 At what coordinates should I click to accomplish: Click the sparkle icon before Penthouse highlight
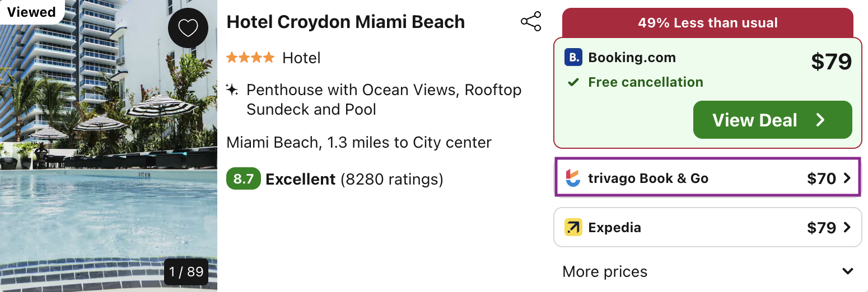[232, 90]
